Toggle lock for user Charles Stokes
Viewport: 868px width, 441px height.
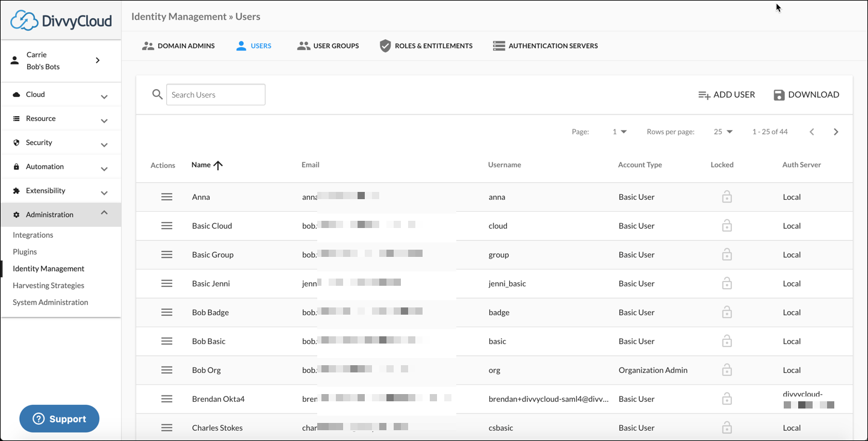727,428
